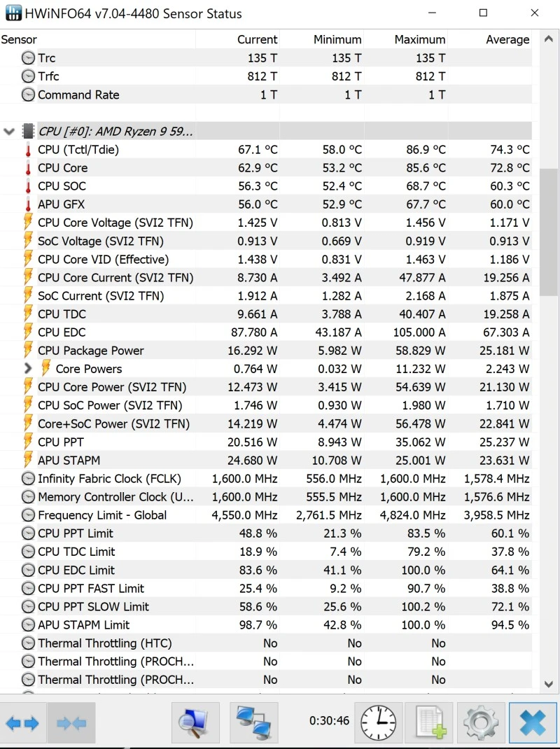Expand the Core Powers sub-group

28,368
